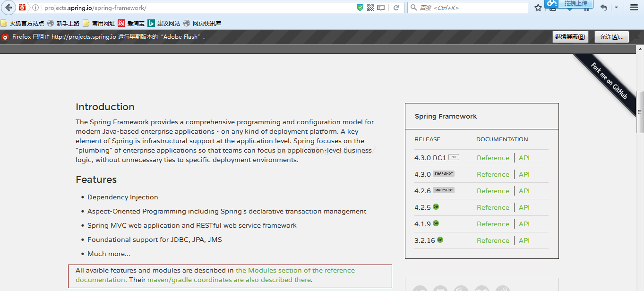Open the 网页快讯库 bookmark
The height and width of the screenshot is (291, 644).
(x=202, y=23)
